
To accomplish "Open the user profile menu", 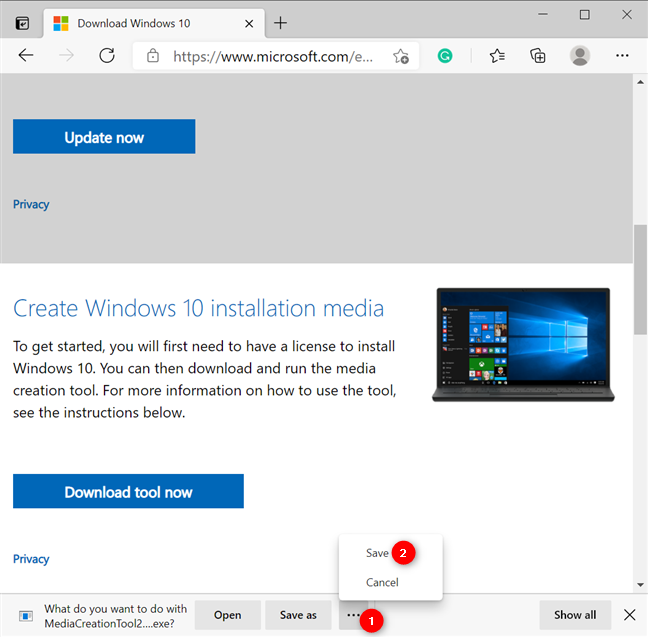I will (580, 55).
